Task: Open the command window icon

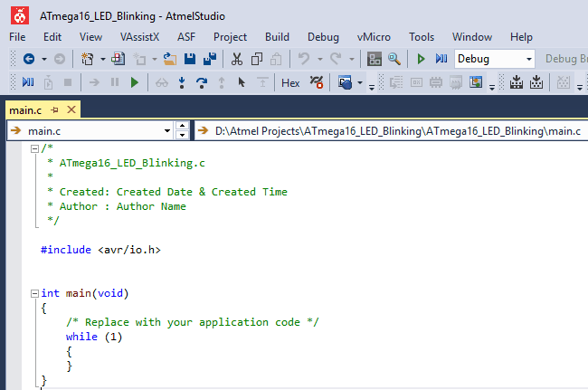Action: (345, 82)
